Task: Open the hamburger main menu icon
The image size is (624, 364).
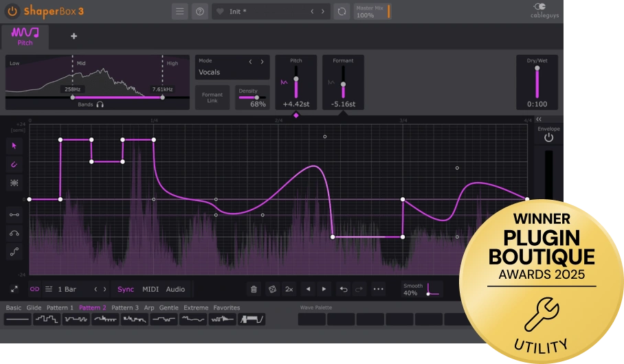Action: (180, 12)
